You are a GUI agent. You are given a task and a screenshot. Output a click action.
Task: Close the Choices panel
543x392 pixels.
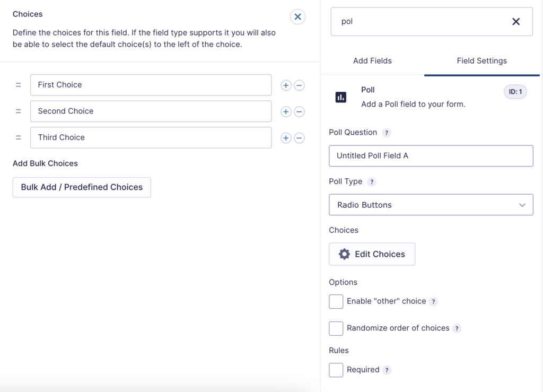(297, 17)
